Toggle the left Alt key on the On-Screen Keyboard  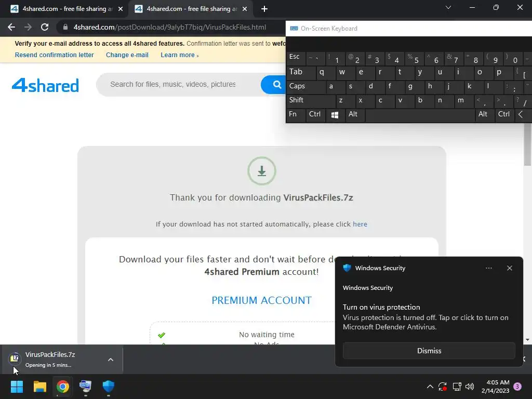click(x=355, y=114)
